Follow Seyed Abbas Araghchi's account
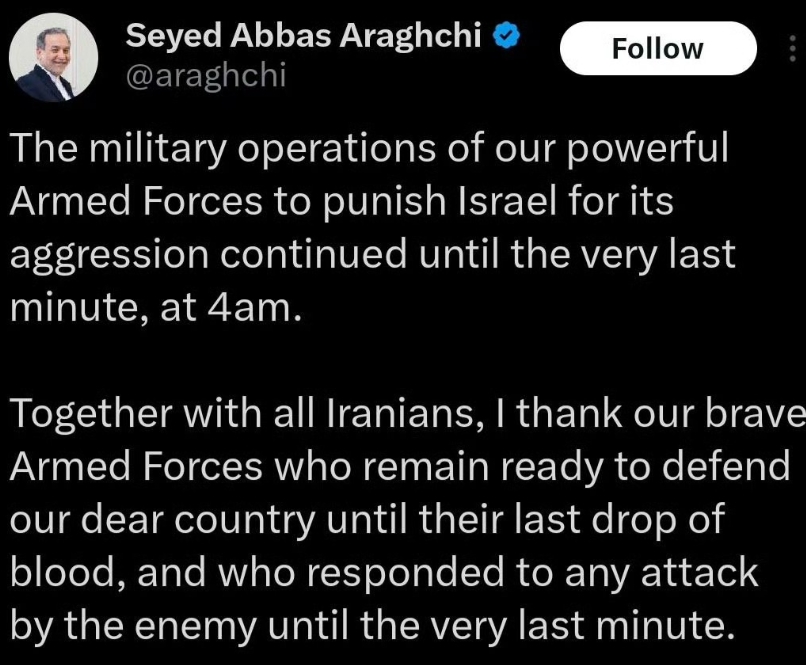The image size is (806, 665). [x=658, y=48]
